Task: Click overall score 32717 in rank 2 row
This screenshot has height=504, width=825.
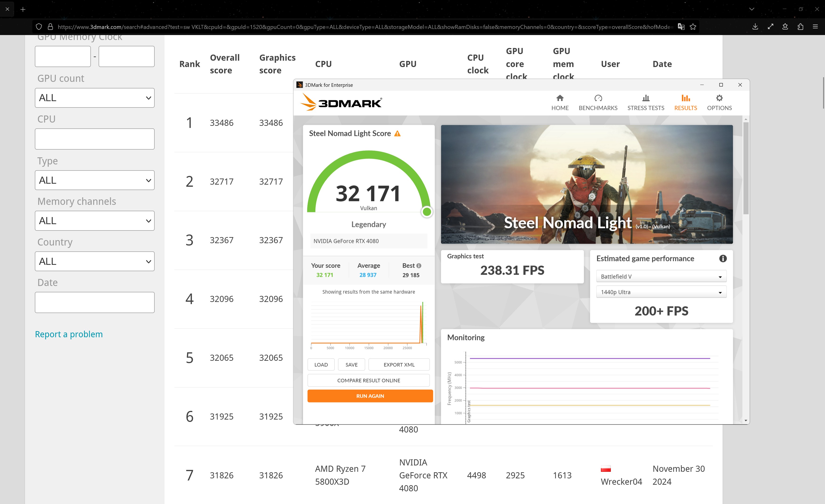Action: (x=221, y=182)
